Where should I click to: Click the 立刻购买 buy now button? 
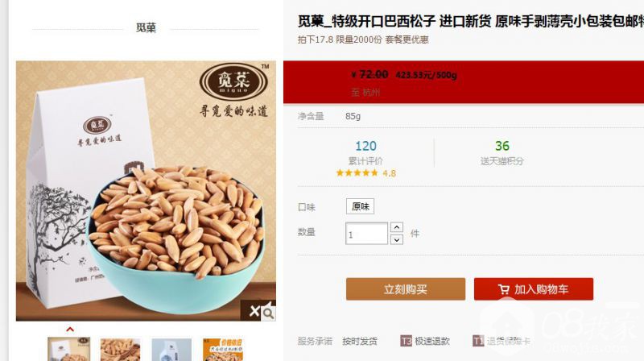406,289
